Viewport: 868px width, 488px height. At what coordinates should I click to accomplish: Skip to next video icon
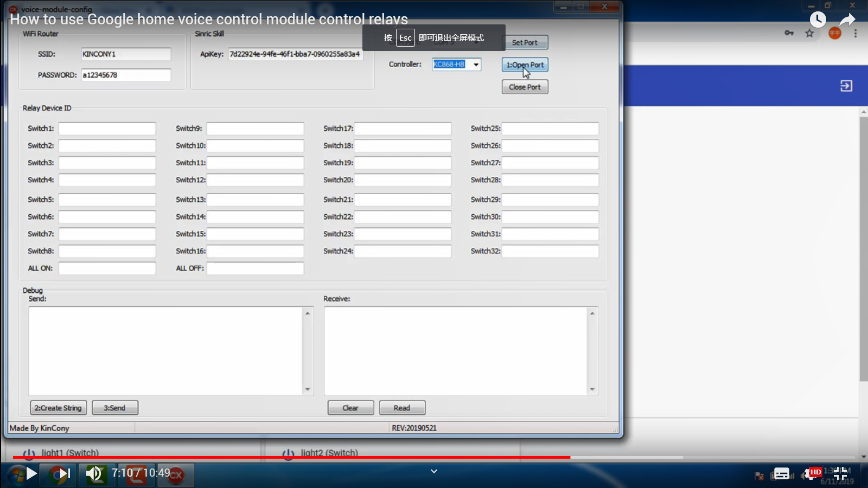point(65,473)
